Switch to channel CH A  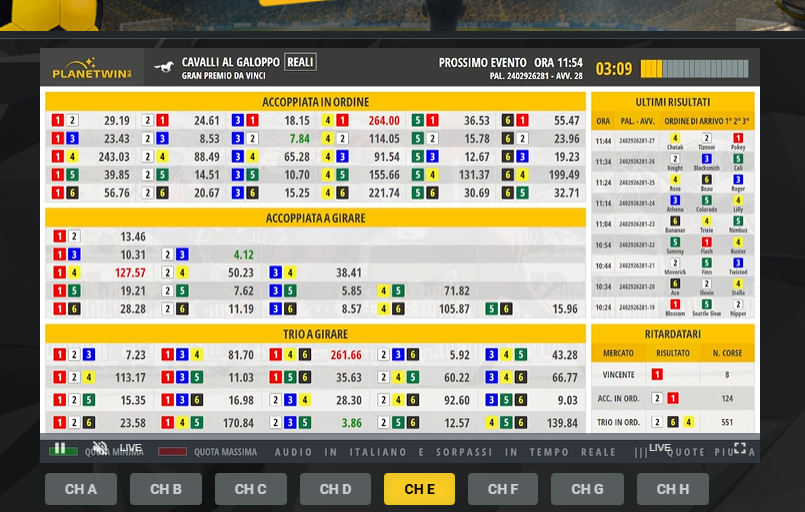[x=81, y=489]
